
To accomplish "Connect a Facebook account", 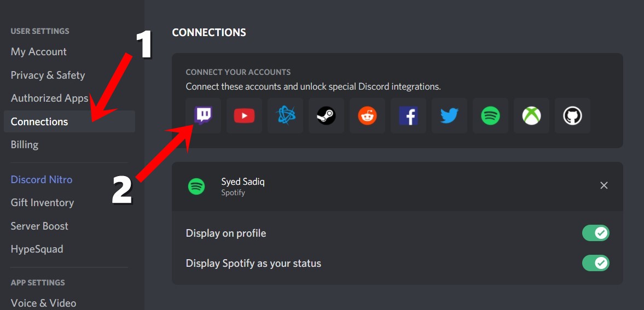I will [x=408, y=115].
